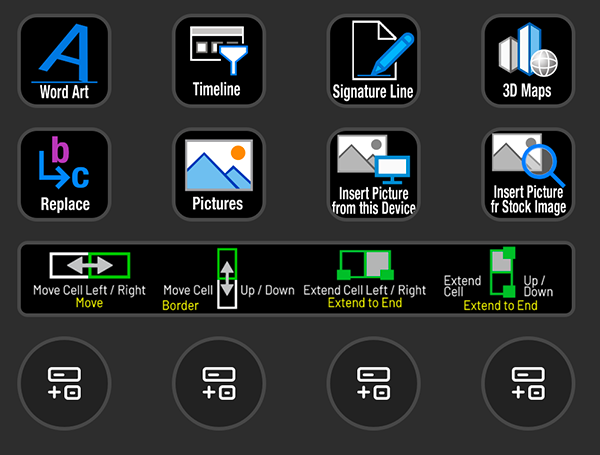The height and width of the screenshot is (455, 600).
Task: Click the Extend Cell Left / Right icon
Action: (x=365, y=265)
